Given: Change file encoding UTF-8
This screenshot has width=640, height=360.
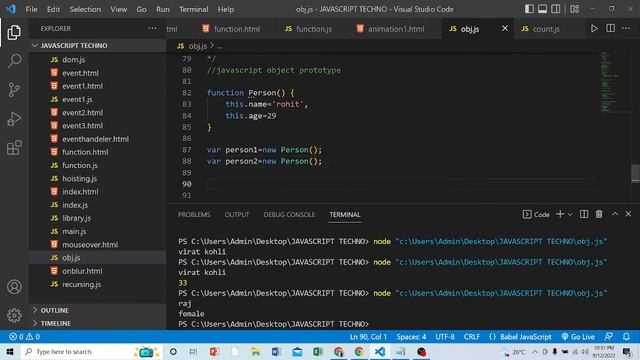Looking at the screenshot, I should [445, 337].
